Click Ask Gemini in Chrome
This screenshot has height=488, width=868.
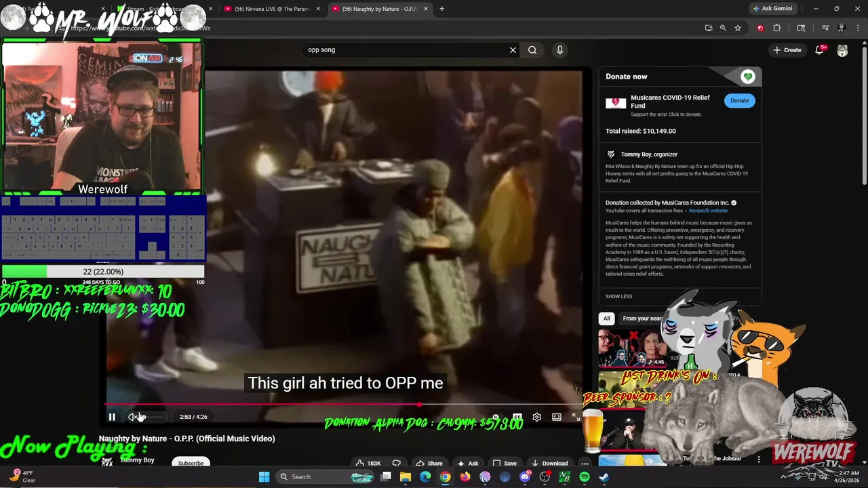pyautogui.click(x=772, y=9)
